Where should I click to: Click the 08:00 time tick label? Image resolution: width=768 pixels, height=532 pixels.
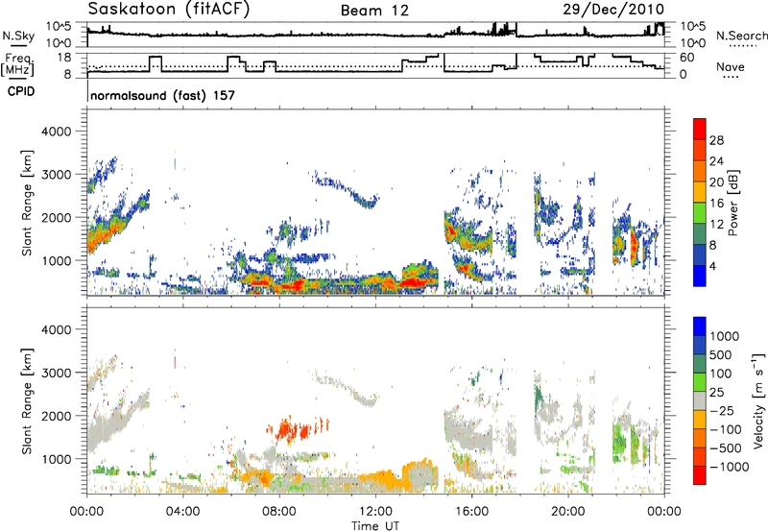tap(279, 512)
